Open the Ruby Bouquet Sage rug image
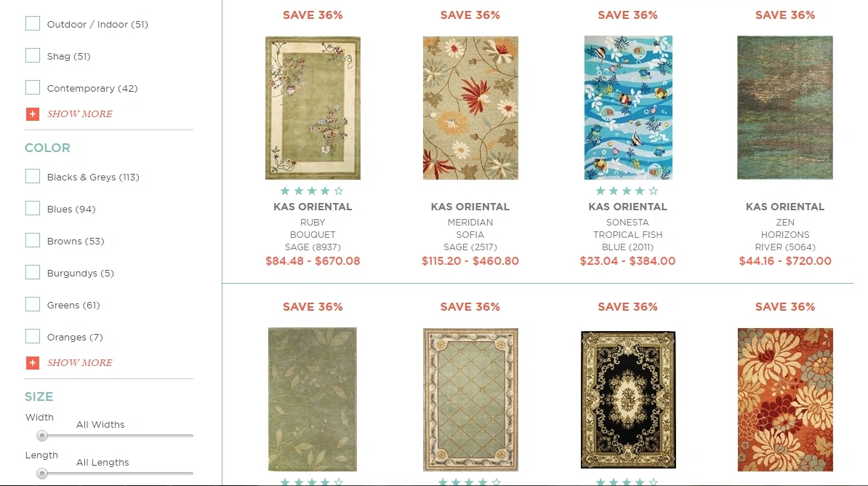868x486 pixels. tap(313, 108)
